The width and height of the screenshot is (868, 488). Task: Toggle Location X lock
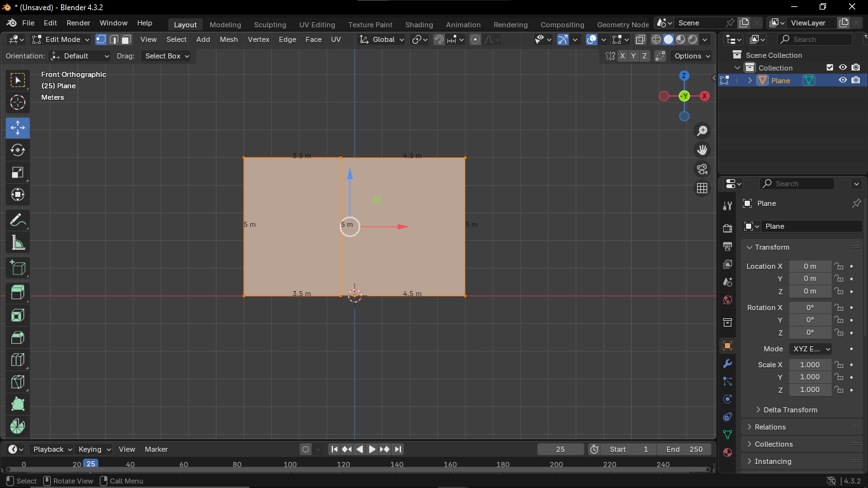[x=839, y=266]
